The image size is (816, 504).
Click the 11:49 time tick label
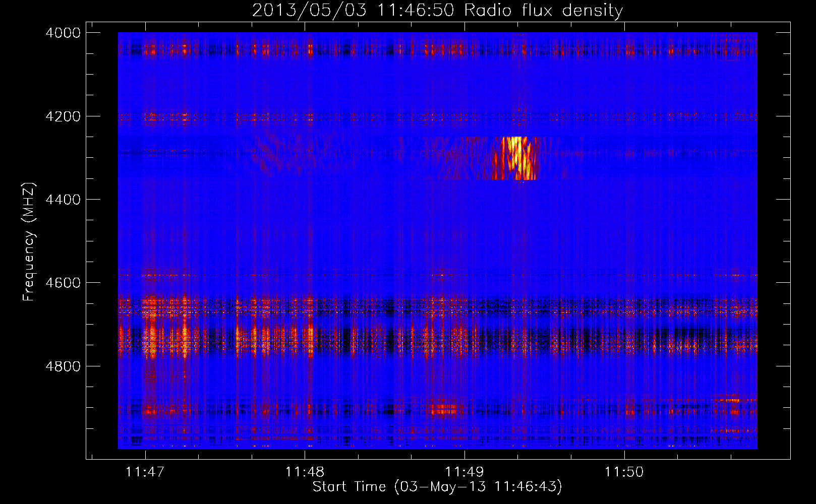[x=464, y=472]
